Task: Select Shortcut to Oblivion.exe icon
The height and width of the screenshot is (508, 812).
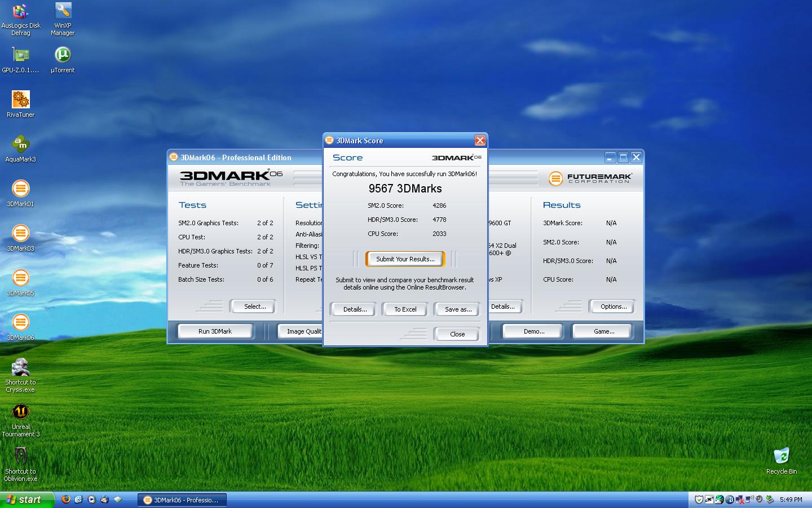Action: click(21, 465)
